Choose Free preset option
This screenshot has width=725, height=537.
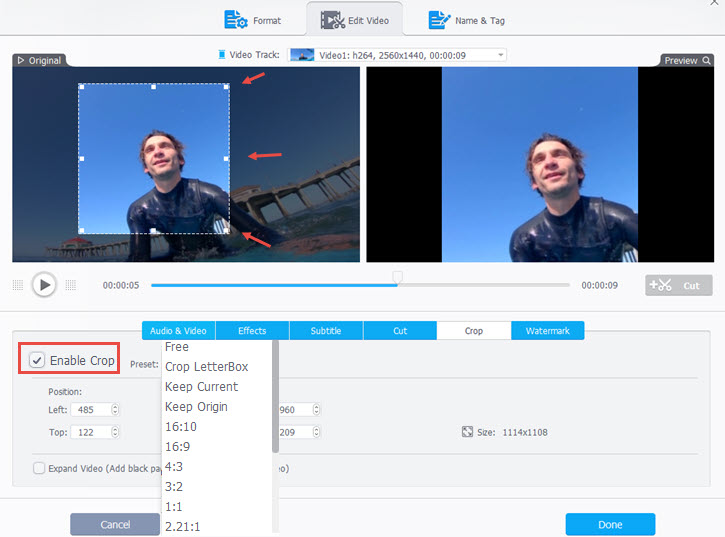click(217, 346)
